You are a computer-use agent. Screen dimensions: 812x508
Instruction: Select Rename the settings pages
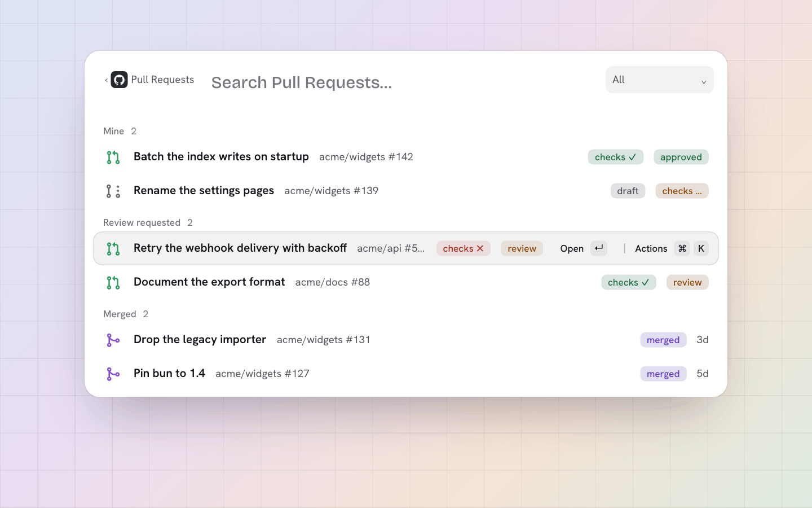(x=406, y=191)
